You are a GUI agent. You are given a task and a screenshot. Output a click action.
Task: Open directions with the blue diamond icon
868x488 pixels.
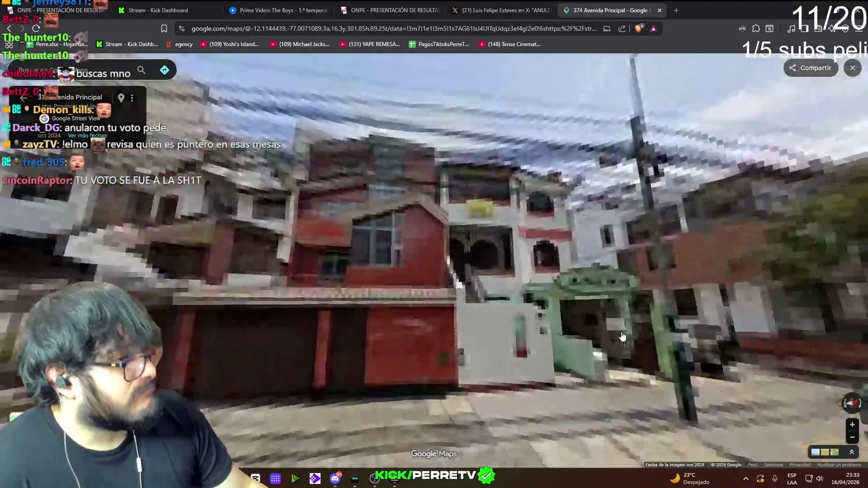[x=165, y=70]
